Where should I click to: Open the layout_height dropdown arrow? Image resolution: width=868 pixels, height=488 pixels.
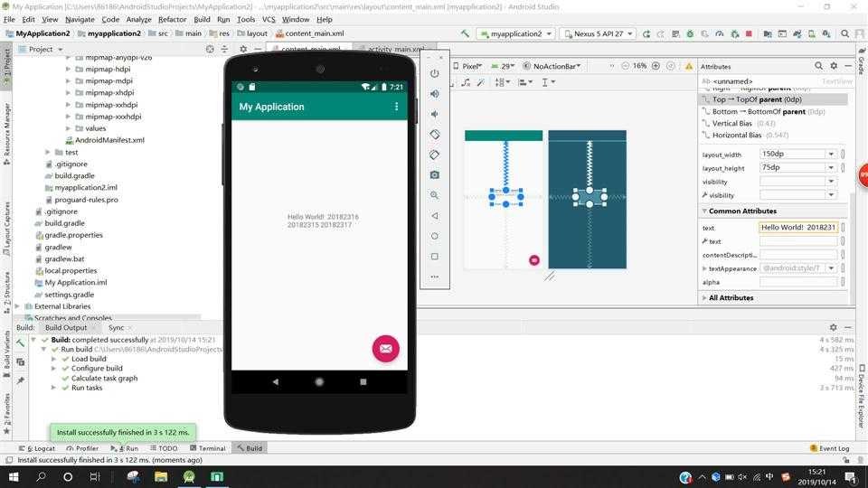click(831, 168)
